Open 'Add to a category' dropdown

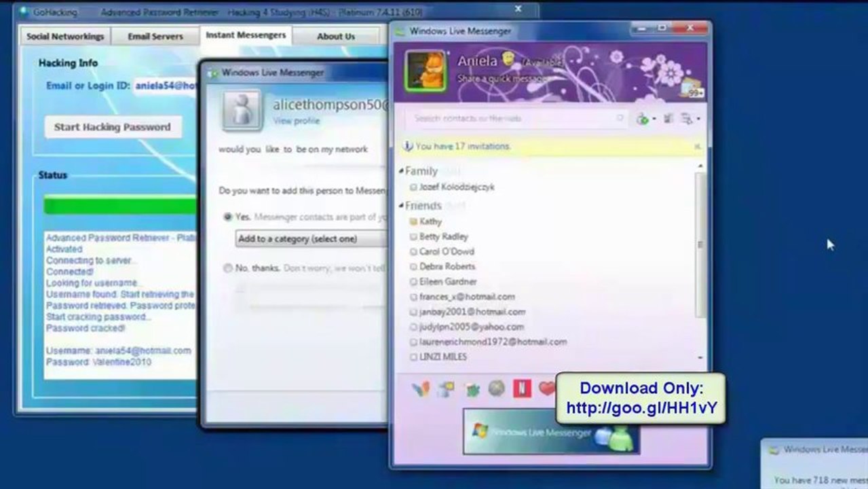312,239
